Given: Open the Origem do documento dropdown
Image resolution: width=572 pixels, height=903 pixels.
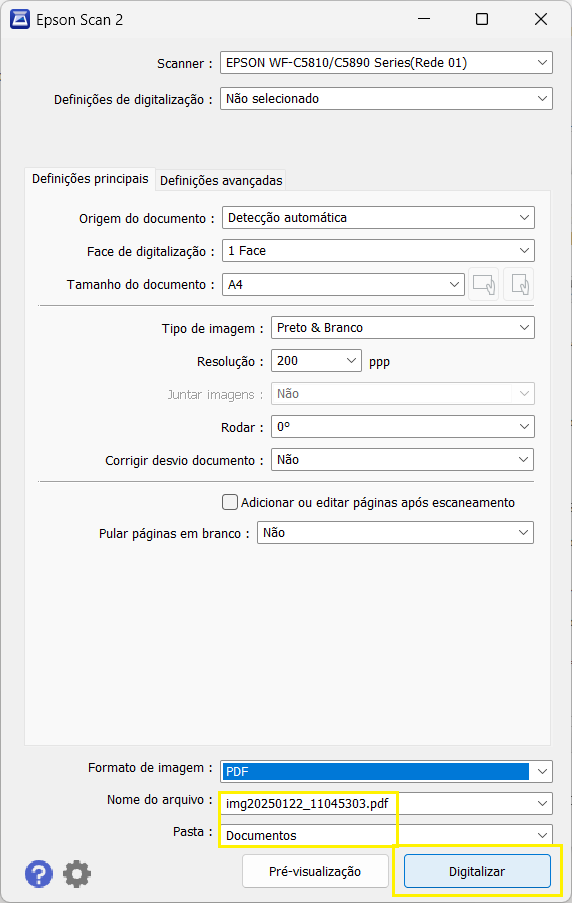Looking at the screenshot, I should (x=378, y=218).
